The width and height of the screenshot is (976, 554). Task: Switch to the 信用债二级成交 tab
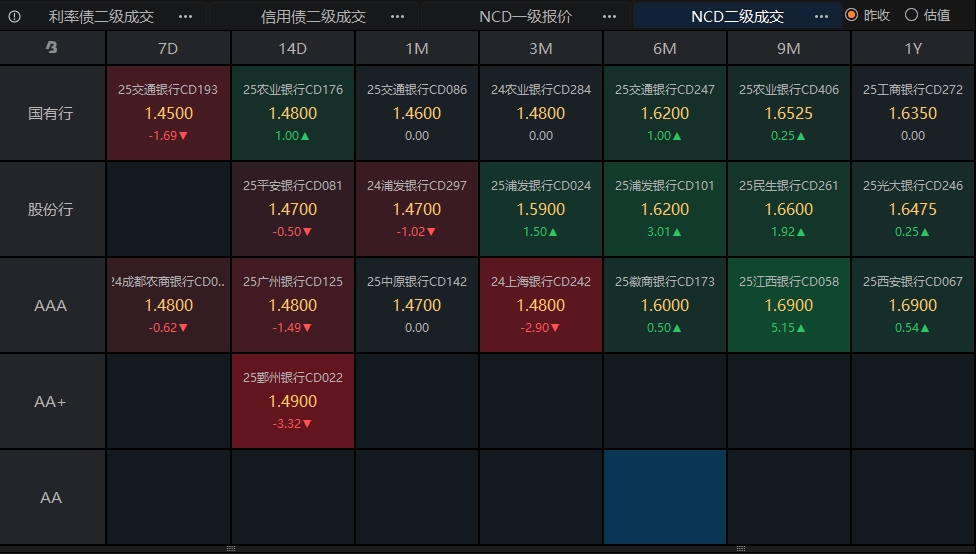point(313,16)
